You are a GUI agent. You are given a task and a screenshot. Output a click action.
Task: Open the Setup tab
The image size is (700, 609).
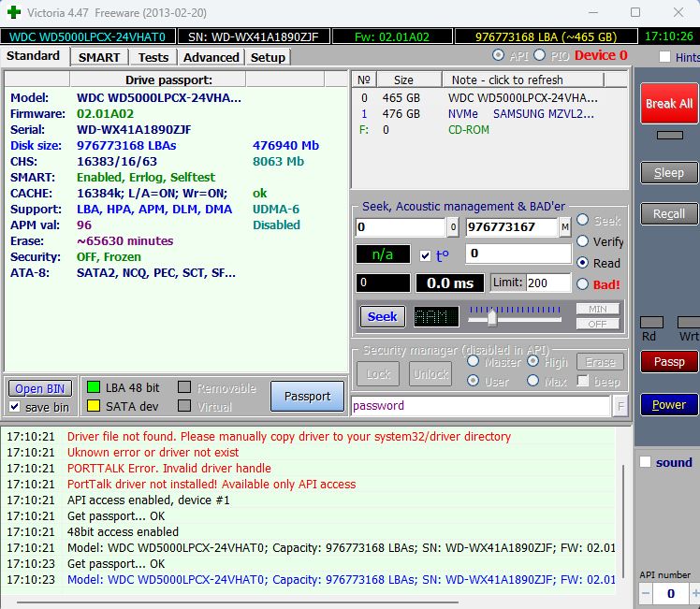pos(268,58)
